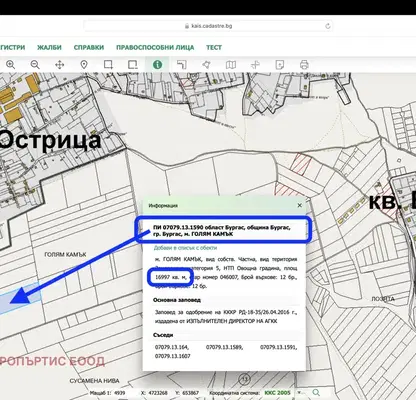Click the search magnifier in status bar

click(x=316, y=393)
